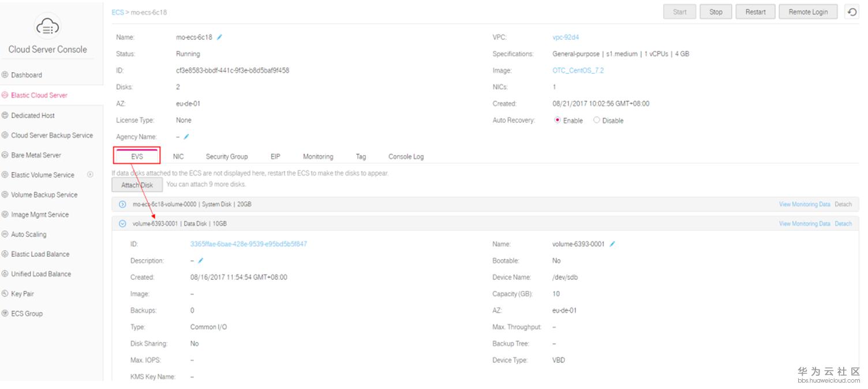Viewport: 868px width, 389px height.
Task: Open ECS Group in the sidebar
Action: pyautogui.click(x=27, y=314)
